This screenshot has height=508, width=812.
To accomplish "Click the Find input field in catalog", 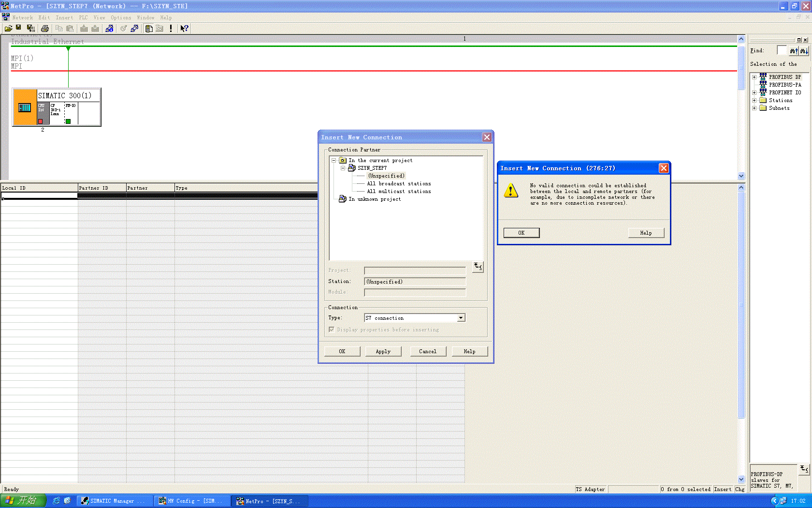I will point(782,50).
